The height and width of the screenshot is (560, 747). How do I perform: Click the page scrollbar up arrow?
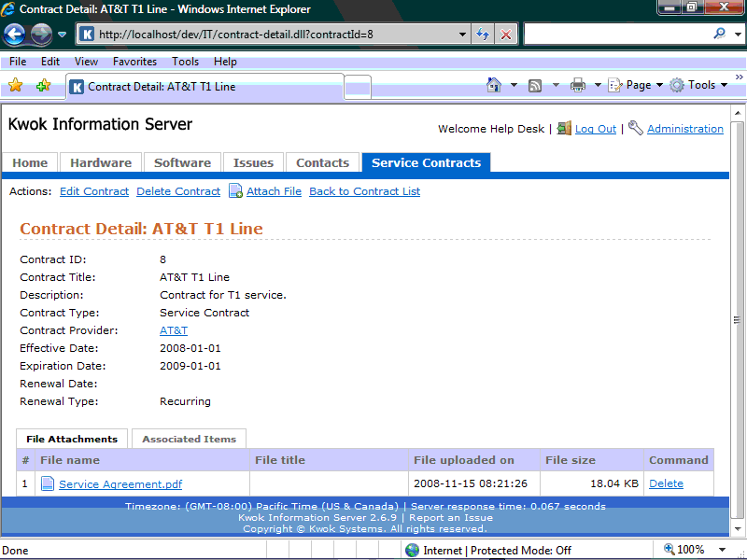[x=738, y=113]
